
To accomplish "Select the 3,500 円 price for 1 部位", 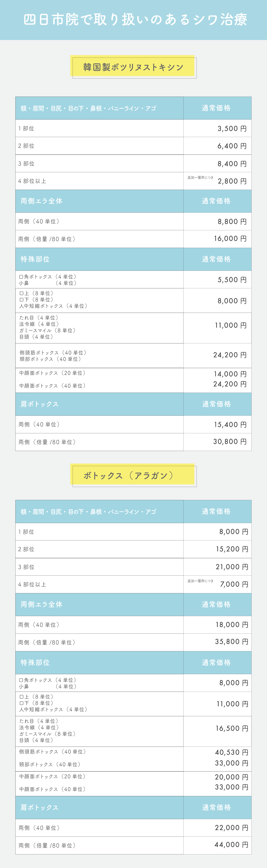I will (x=232, y=129).
